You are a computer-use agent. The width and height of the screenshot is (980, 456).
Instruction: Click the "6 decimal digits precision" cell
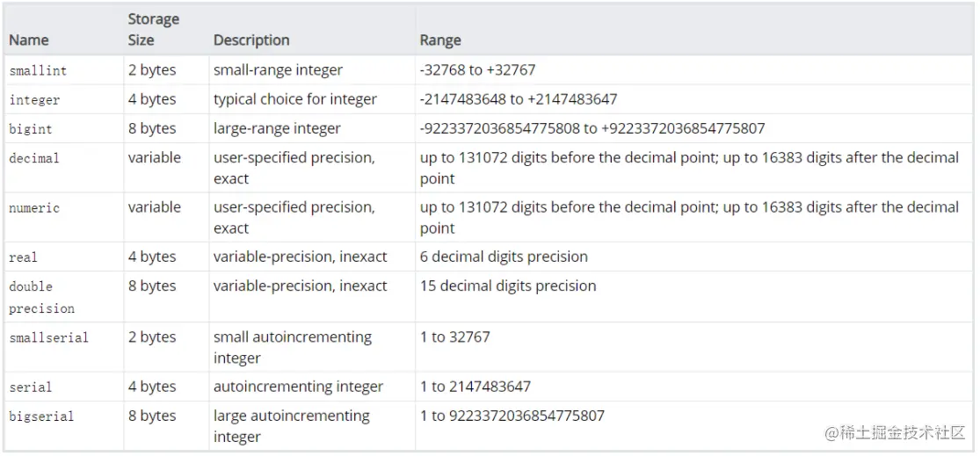pos(504,257)
